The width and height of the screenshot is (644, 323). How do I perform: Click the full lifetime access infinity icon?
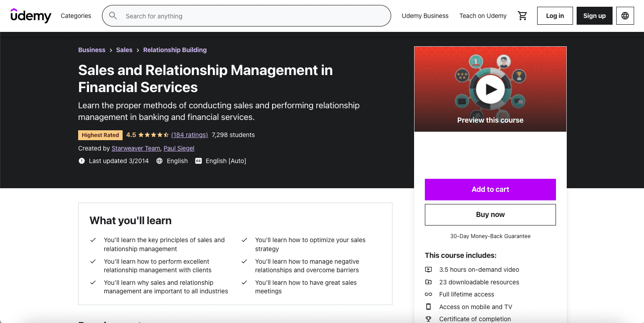(x=428, y=294)
